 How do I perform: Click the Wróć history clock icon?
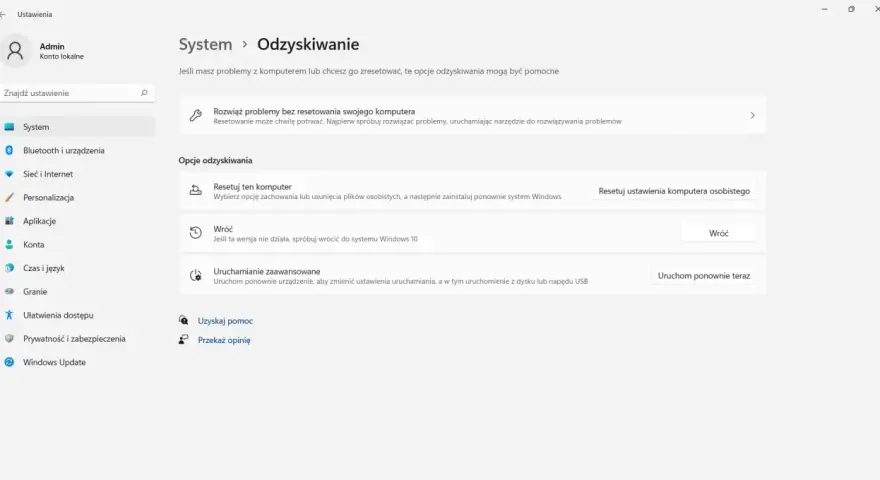coord(195,232)
